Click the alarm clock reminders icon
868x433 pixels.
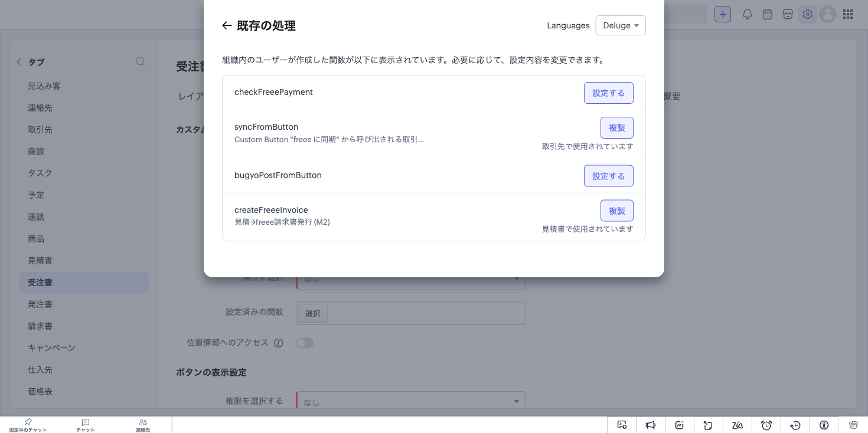766,425
